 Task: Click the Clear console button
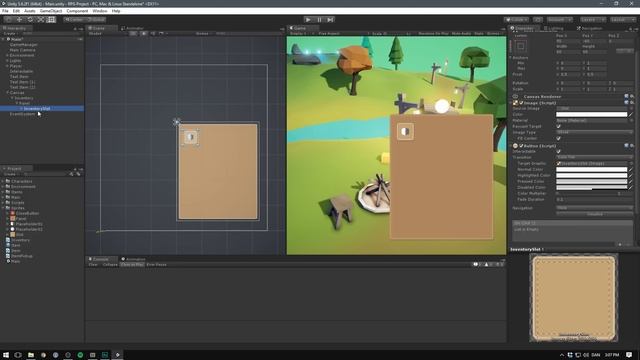click(x=93, y=264)
